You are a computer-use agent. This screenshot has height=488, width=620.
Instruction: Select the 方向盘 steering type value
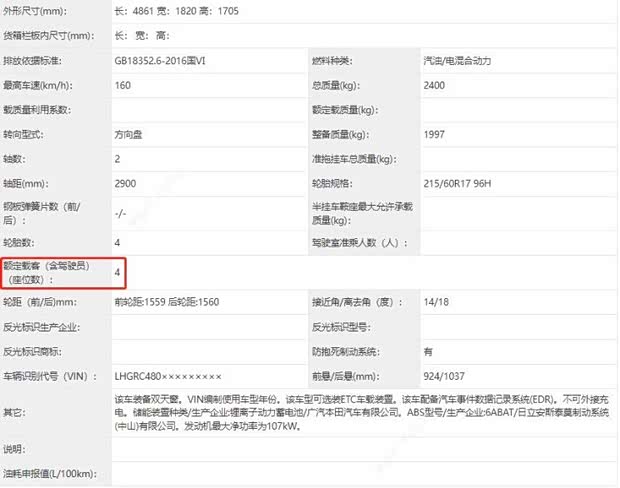click(133, 134)
